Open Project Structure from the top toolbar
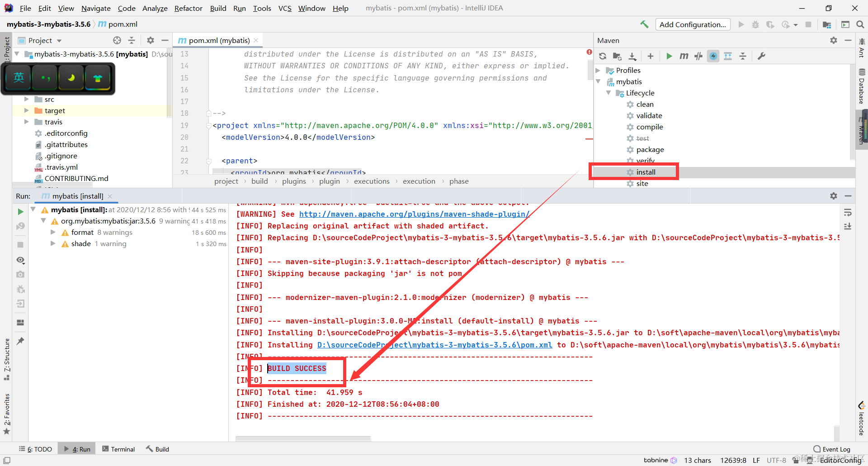Viewport: 868px width, 466px height. 827,24
